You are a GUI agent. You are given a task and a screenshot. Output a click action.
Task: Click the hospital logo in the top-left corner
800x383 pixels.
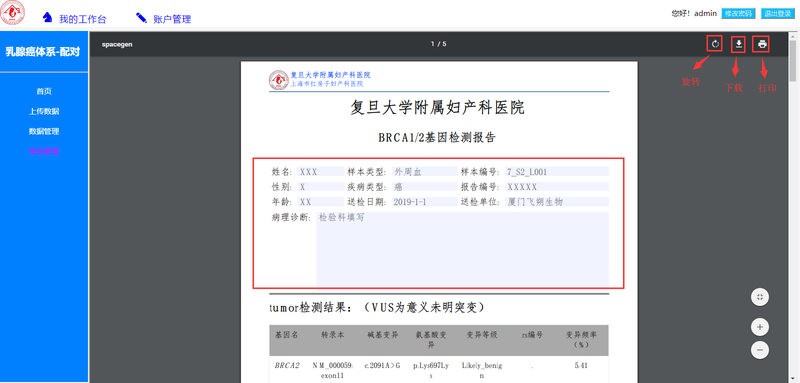pyautogui.click(x=12, y=13)
